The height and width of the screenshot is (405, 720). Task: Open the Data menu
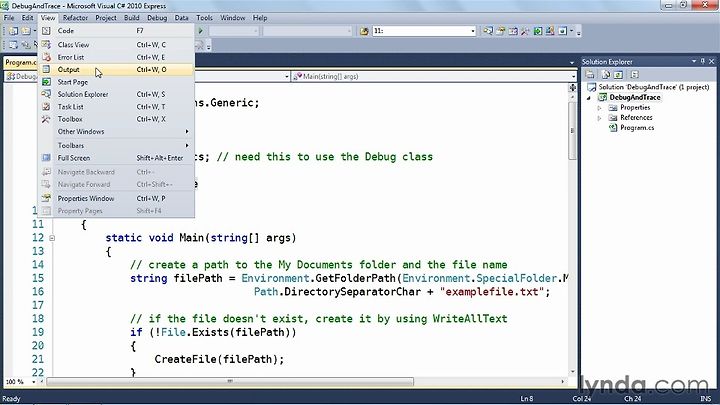tap(181, 18)
